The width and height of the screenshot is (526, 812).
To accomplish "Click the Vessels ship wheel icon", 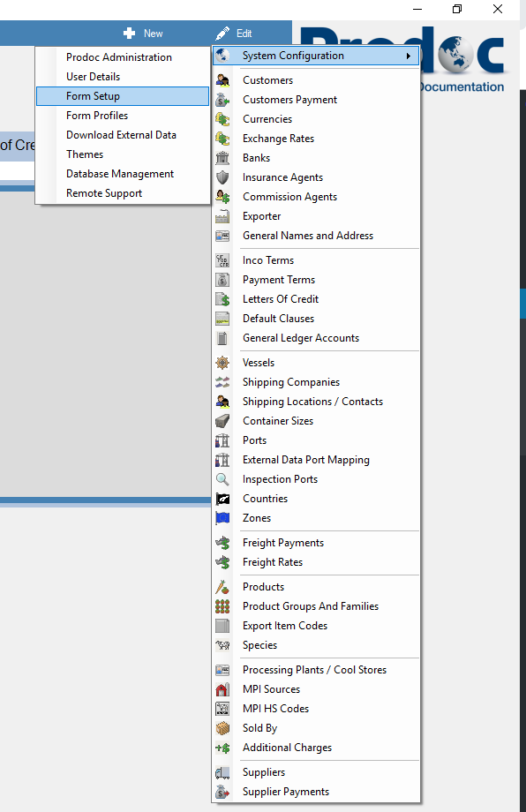I will pos(222,363).
